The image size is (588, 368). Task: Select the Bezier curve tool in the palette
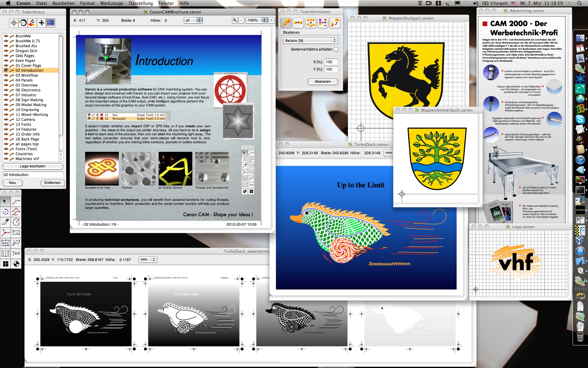[16, 243]
